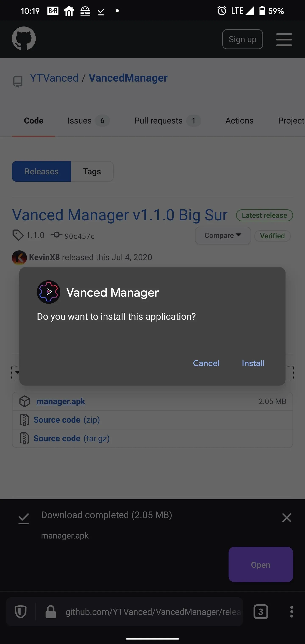This screenshot has height=644, width=305.
Task: Select the Releases toggle button
Action: (42, 172)
